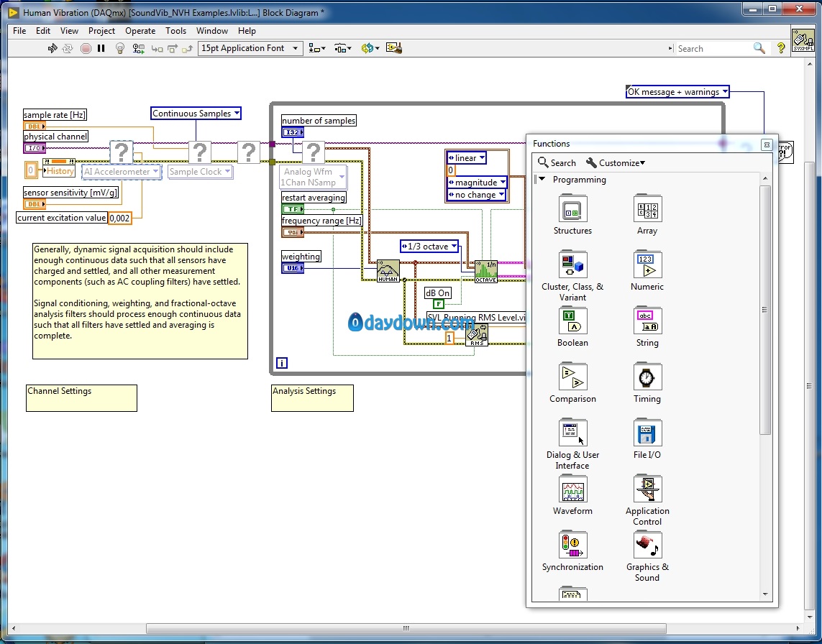This screenshot has width=822, height=644.
Task: Open the Align Objects menu
Action: pyautogui.click(x=316, y=48)
